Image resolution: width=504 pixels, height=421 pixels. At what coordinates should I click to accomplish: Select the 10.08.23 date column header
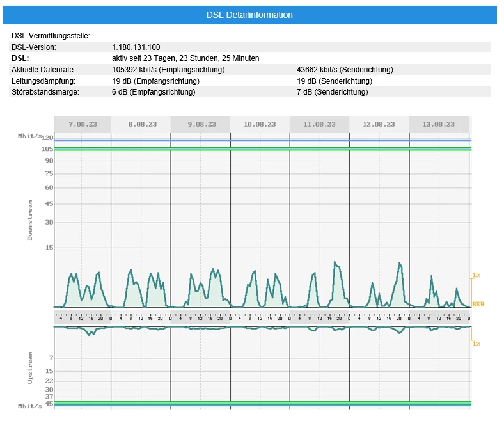[x=260, y=125]
